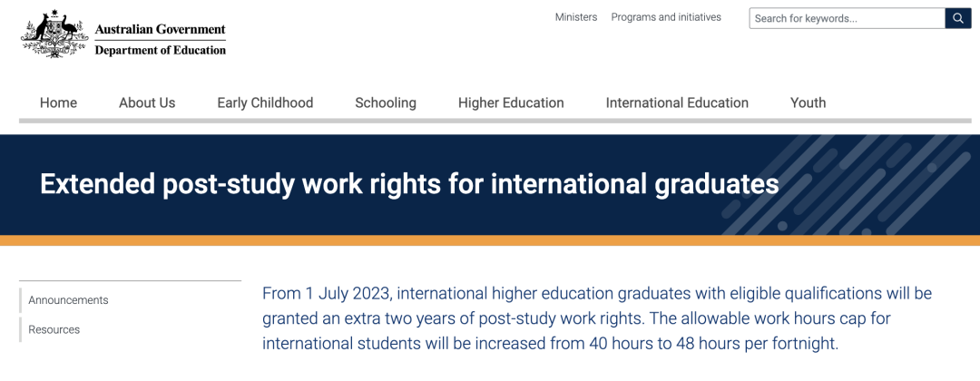Select Resources in the sidebar

coord(54,329)
